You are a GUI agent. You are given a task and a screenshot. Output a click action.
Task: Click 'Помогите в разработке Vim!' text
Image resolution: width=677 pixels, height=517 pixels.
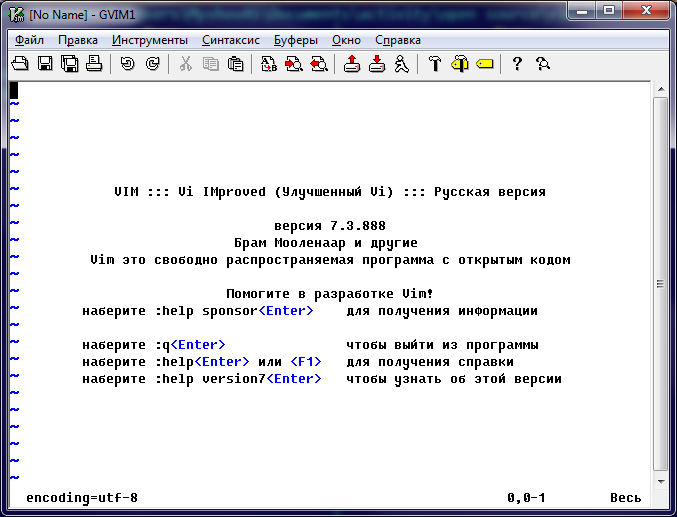click(x=330, y=294)
